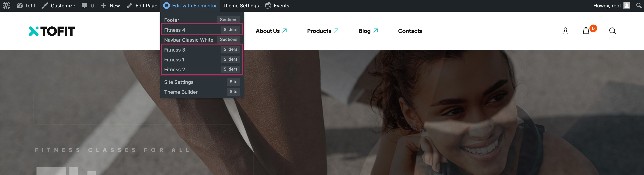Click the Elementor logo icon
Screen dimensions: 644x175
pyautogui.click(x=166, y=6)
